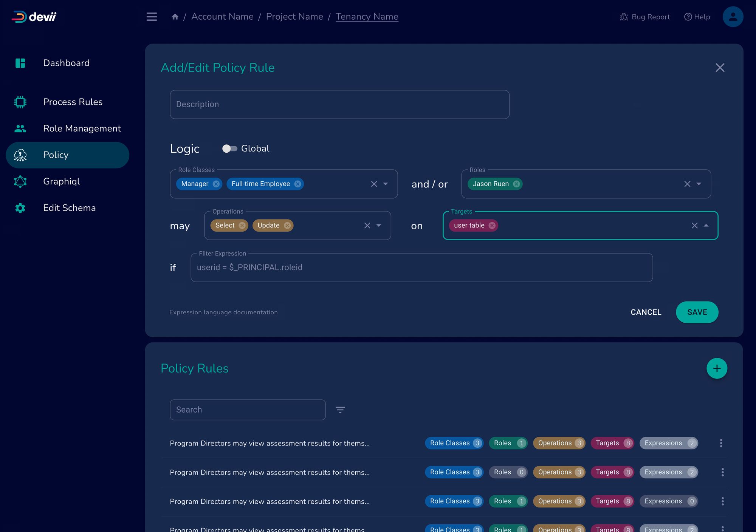Click the filter icon beside the search field
Image resolution: width=756 pixels, height=532 pixels.
point(340,410)
